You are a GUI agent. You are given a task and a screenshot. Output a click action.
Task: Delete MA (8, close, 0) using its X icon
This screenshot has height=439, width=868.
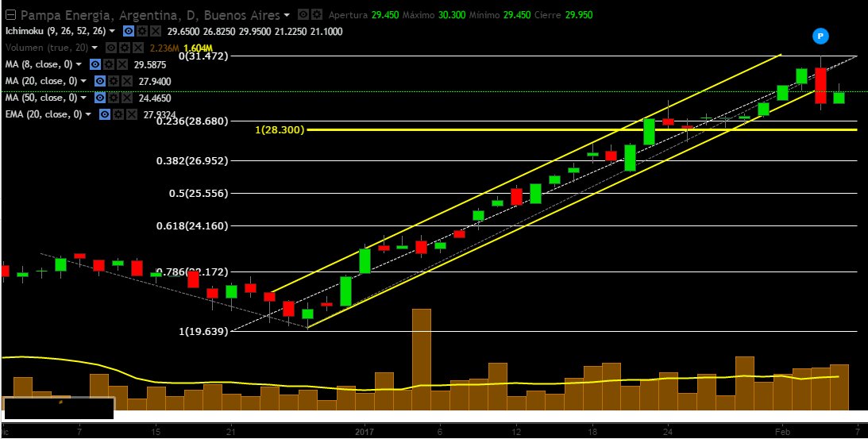(122, 65)
